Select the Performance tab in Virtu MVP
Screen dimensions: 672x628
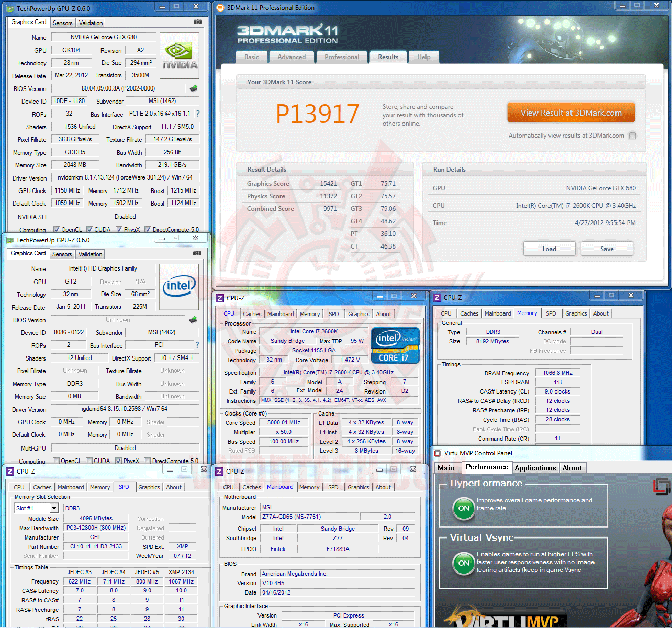coord(487,467)
